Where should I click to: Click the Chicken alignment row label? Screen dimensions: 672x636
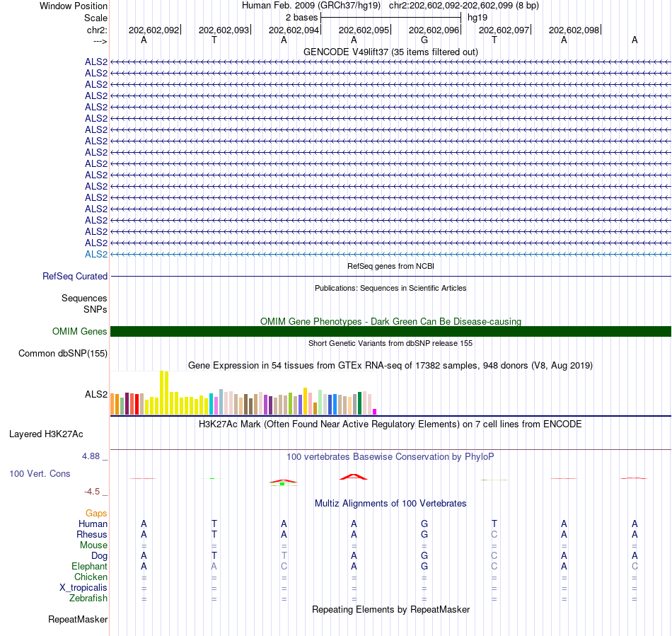pyautogui.click(x=91, y=577)
